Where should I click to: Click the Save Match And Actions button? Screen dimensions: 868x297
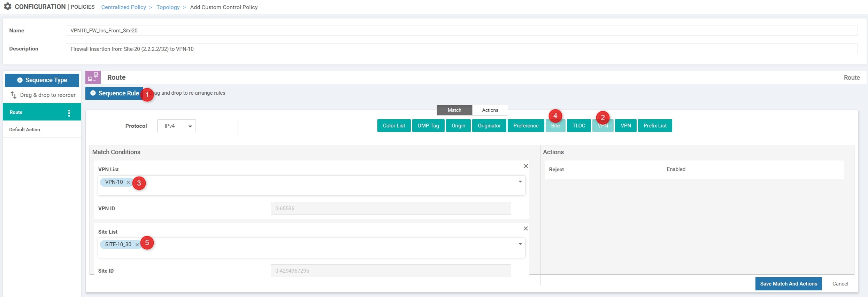click(788, 284)
